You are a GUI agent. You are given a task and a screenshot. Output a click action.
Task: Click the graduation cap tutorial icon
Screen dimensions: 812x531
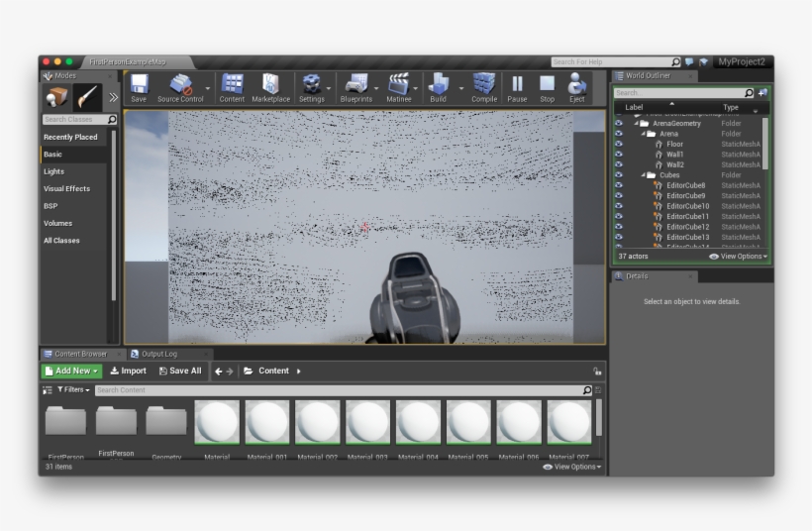click(x=703, y=61)
